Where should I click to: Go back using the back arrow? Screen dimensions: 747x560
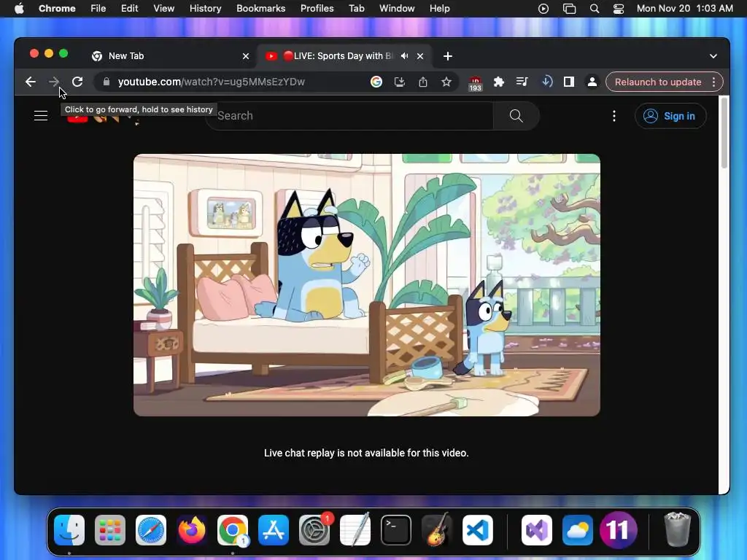coord(31,82)
